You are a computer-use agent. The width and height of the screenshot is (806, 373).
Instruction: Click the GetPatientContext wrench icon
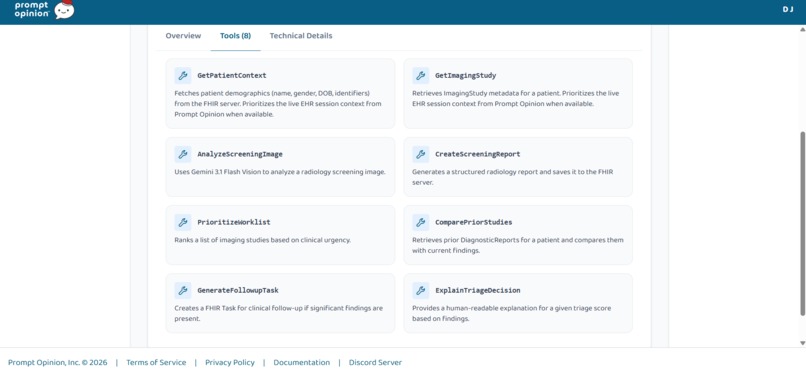(182, 76)
